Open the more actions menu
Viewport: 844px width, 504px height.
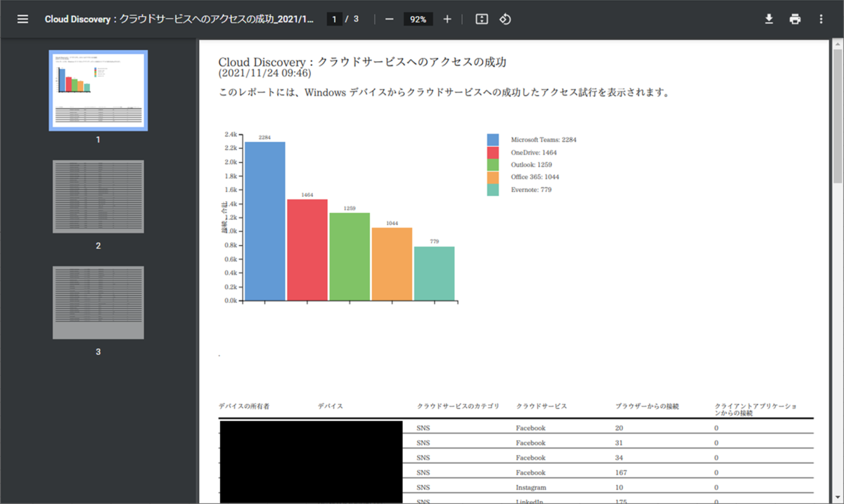[821, 19]
